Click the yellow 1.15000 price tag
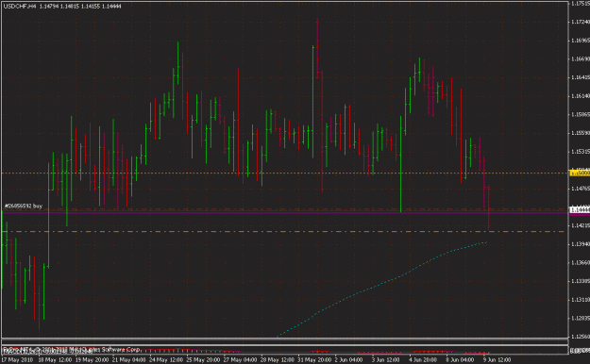 click(580, 173)
